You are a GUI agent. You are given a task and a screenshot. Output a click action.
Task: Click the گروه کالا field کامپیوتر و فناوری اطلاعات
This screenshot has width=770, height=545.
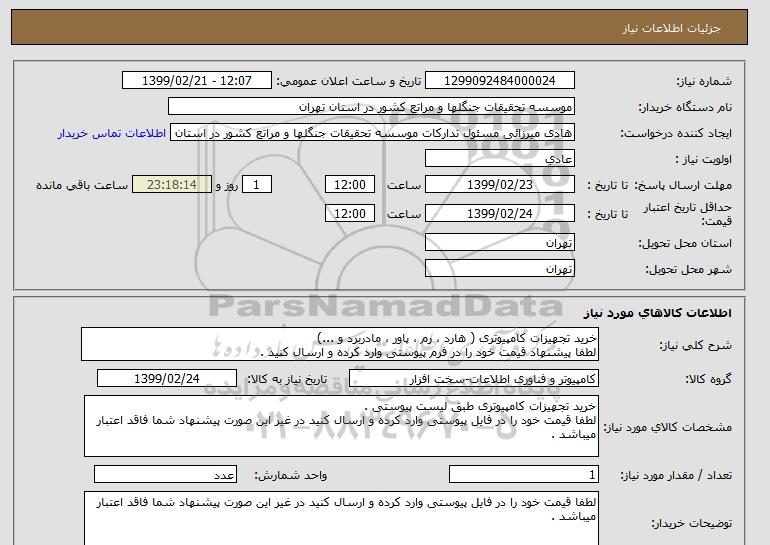[x=474, y=379]
